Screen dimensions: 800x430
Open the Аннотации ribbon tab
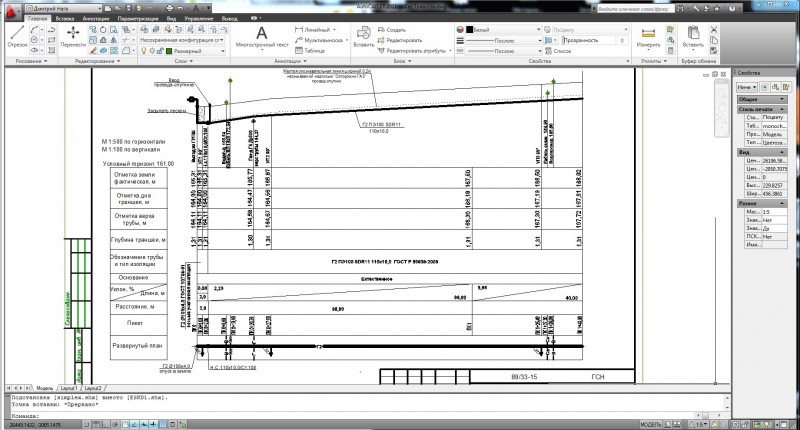click(x=96, y=18)
